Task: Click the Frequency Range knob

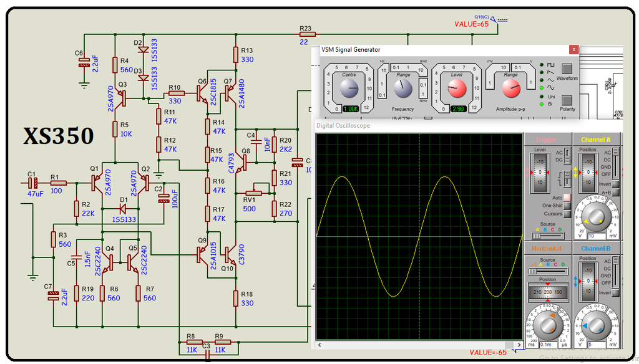Action: pos(402,89)
